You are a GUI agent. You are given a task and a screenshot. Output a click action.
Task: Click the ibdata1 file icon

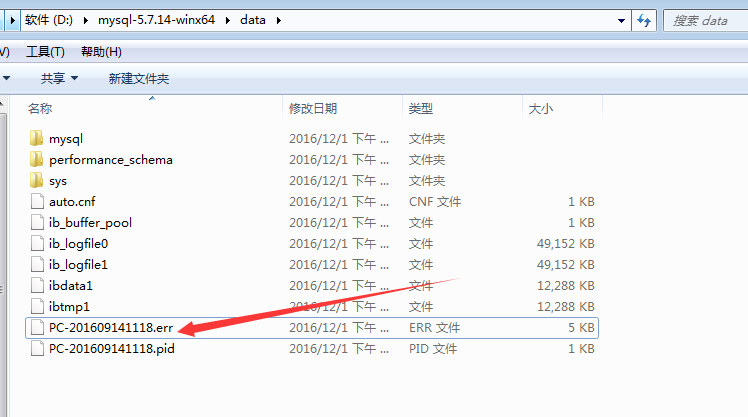click(x=37, y=285)
